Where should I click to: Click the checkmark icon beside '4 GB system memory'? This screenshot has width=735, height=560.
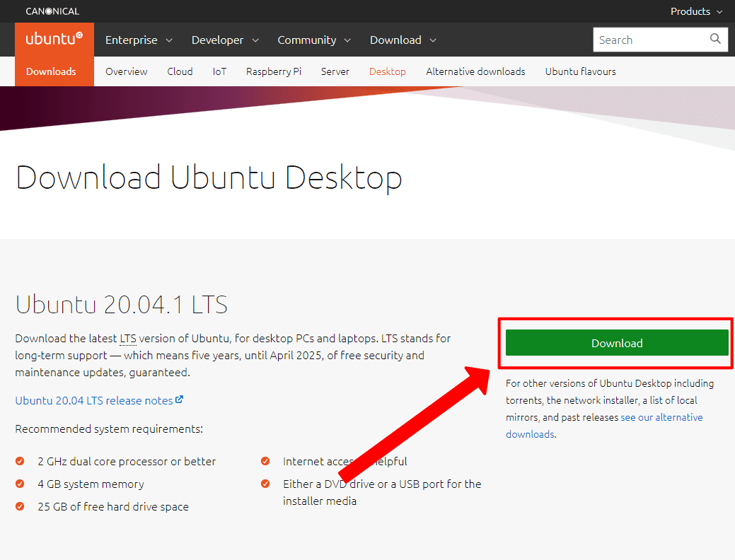tap(20, 483)
